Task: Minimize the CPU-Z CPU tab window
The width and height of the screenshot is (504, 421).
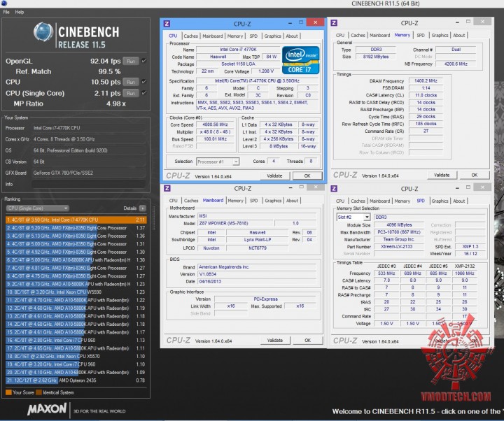Action: (290, 23)
